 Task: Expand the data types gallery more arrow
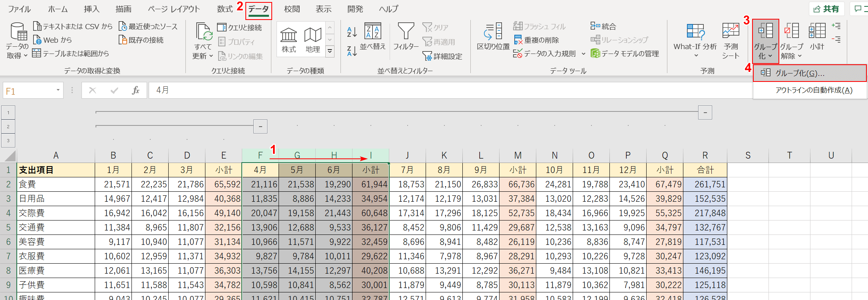tap(330, 51)
